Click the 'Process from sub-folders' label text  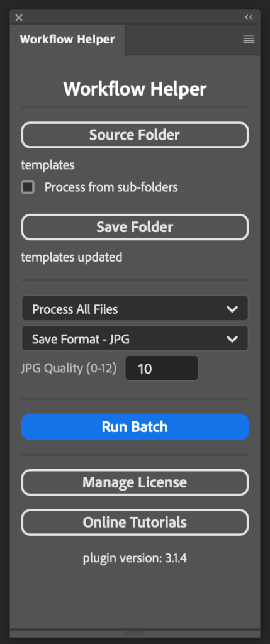(111, 187)
